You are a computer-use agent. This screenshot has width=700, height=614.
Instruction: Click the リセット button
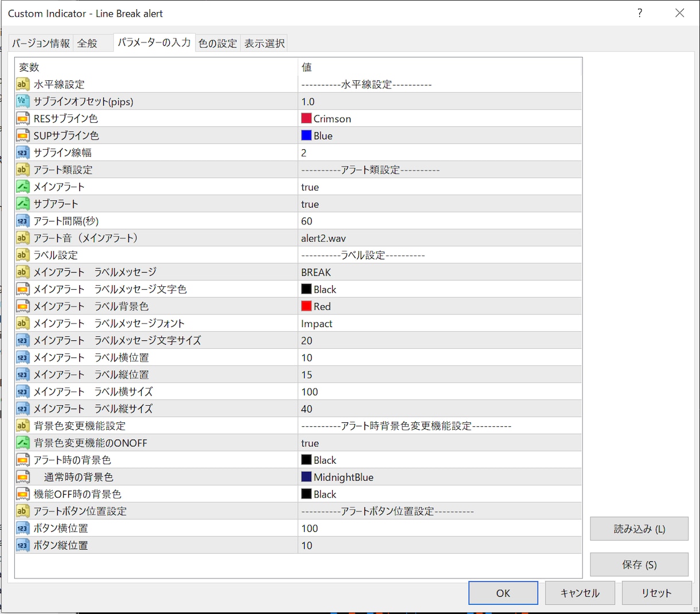click(656, 593)
